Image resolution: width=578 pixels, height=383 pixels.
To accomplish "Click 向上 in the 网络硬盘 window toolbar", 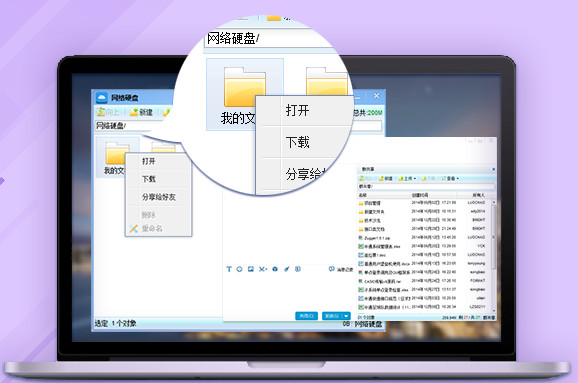I will click(108, 112).
